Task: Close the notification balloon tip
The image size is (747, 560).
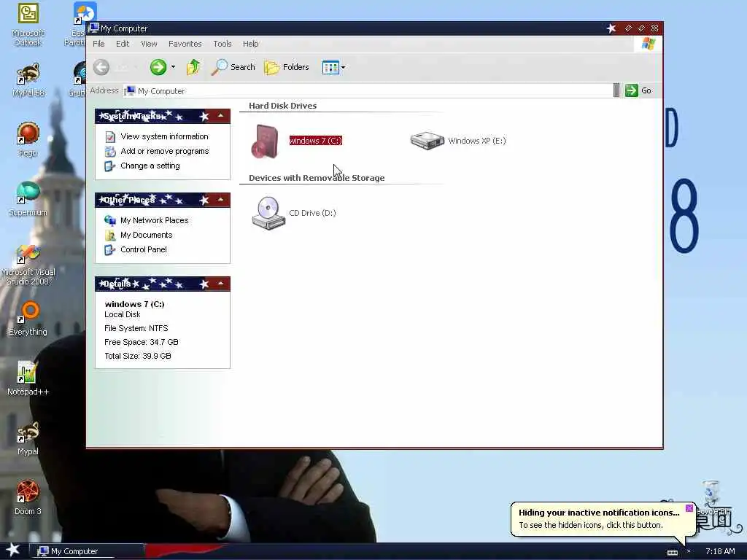Action: (689, 508)
